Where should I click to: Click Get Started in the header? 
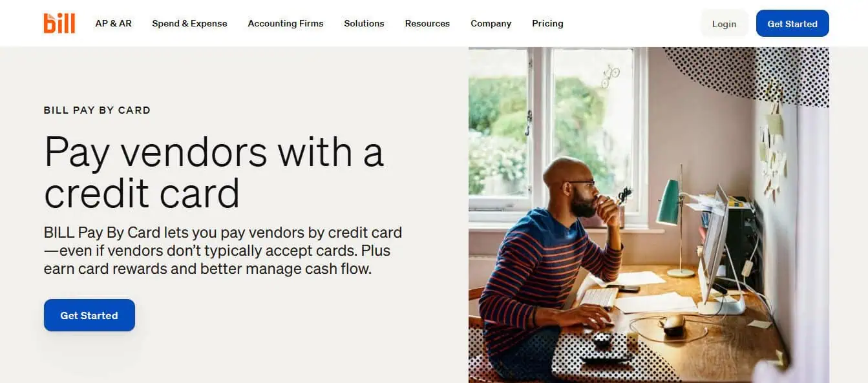pyautogui.click(x=792, y=24)
